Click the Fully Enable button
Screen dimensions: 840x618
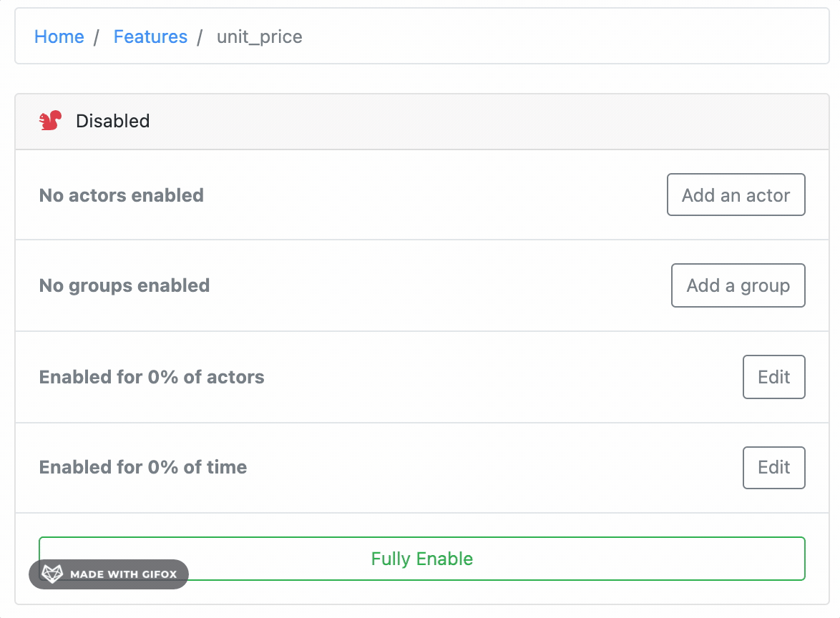[421, 559]
